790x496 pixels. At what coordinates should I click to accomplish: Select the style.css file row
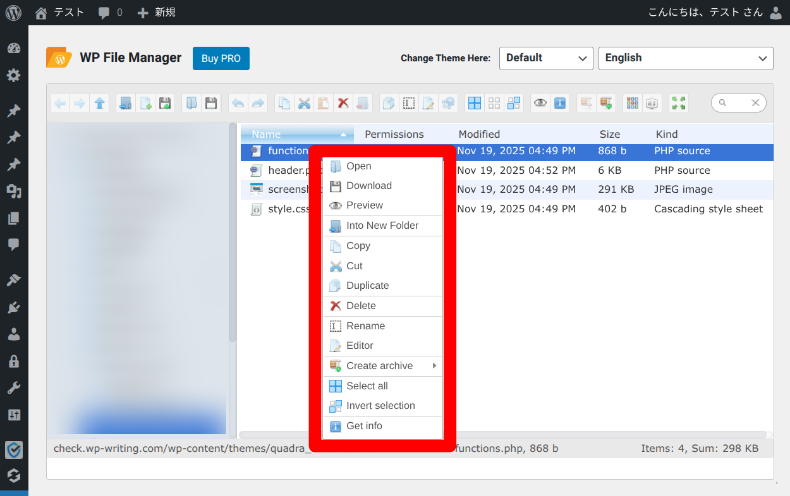click(x=507, y=209)
